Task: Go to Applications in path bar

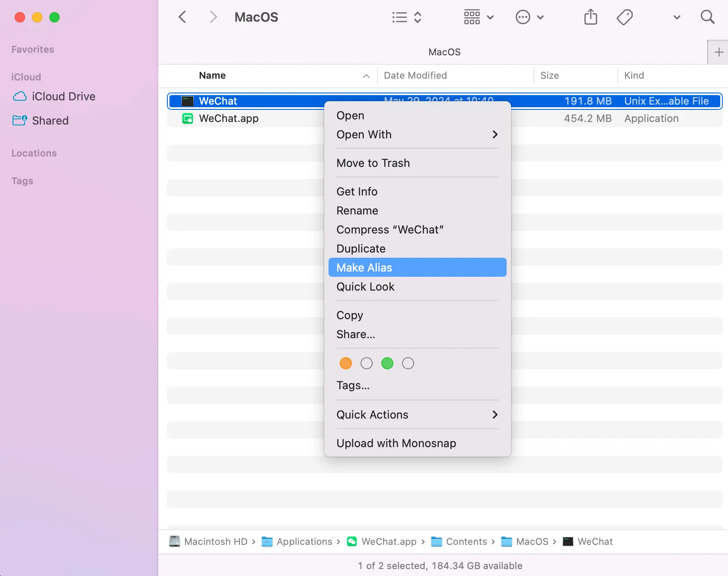Action: pos(297,542)
